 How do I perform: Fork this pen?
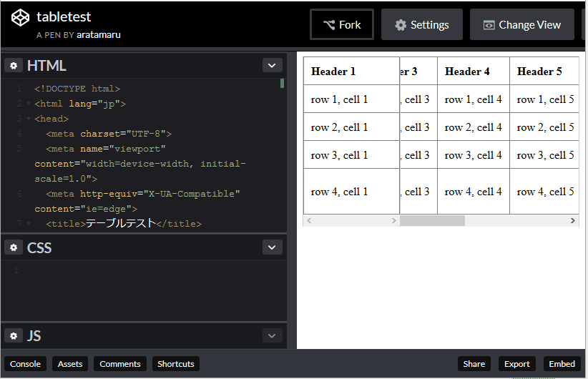(x=342, y=25)
